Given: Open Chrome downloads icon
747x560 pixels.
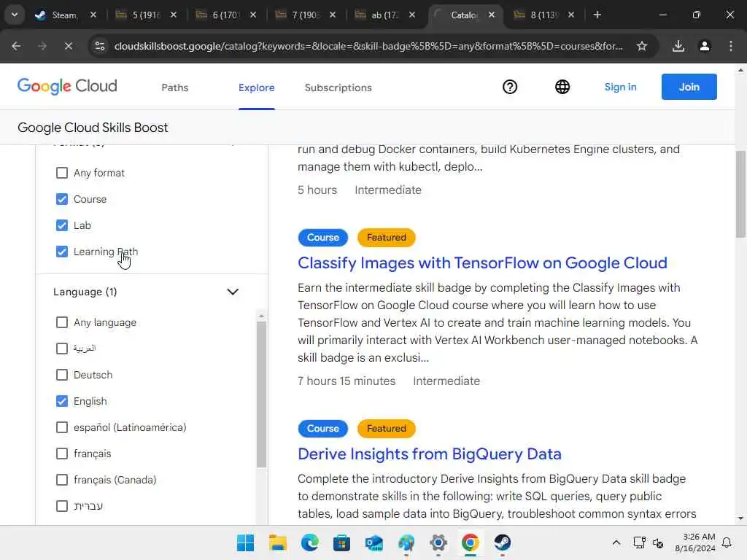Looking at the screenshot, I should tap(678, 46).
